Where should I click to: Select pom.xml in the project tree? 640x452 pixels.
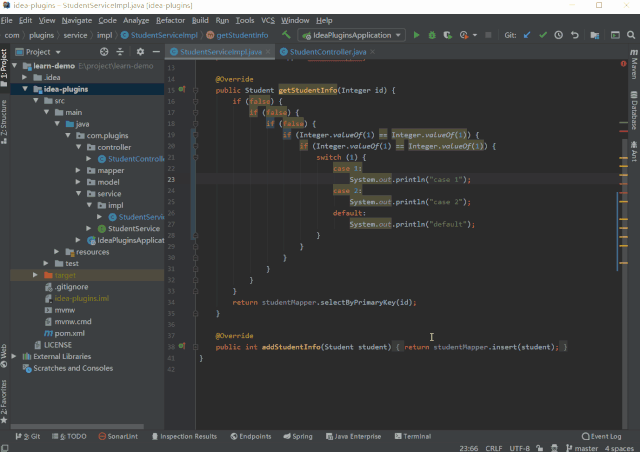coord(68,332)
